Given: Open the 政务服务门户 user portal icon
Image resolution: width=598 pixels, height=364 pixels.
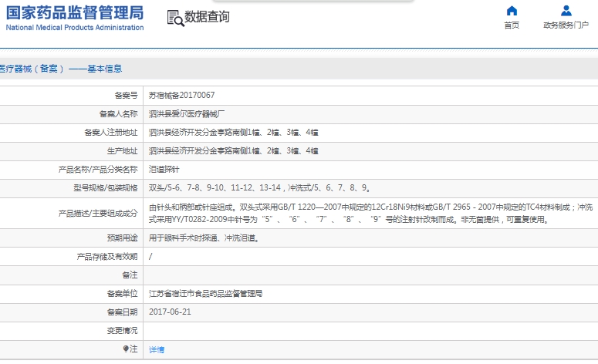Looking at the screenshot, I should click(566, 11).
